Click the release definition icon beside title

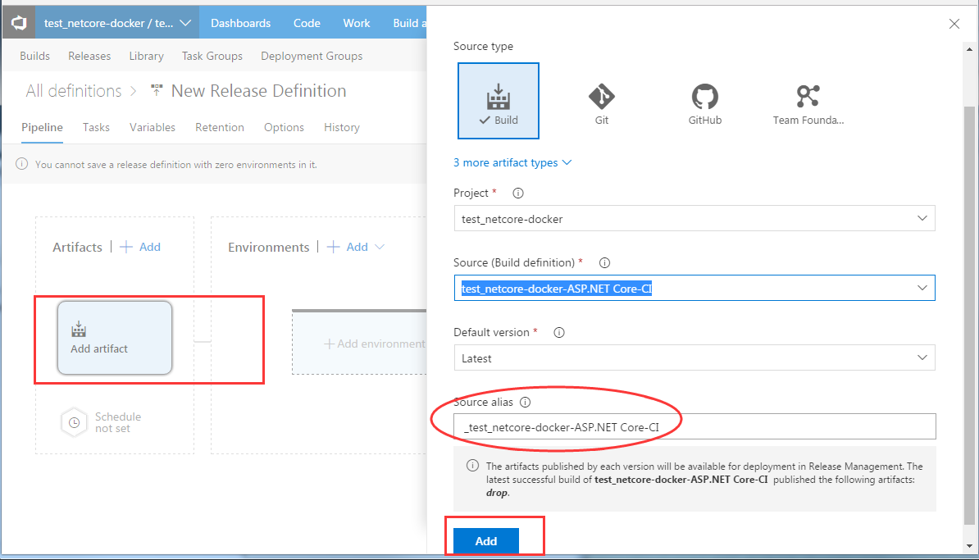[x=157, y=91]
